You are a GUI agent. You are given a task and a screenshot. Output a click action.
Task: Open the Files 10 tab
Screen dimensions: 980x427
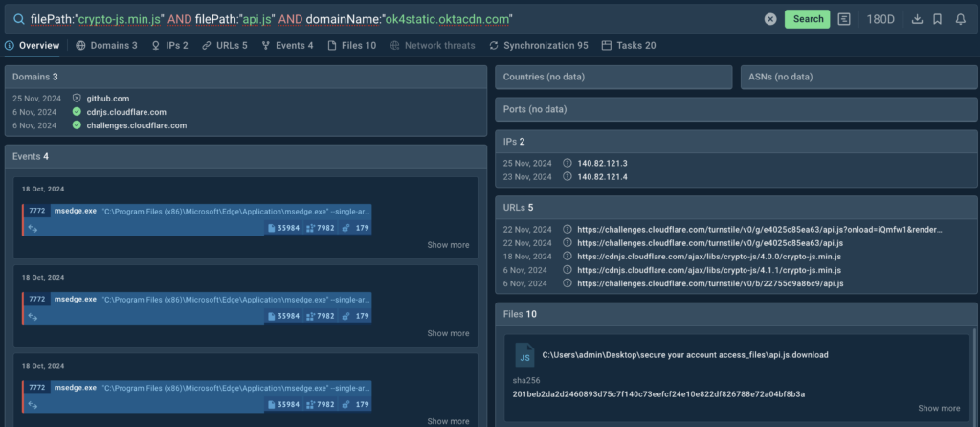[351, 45]
